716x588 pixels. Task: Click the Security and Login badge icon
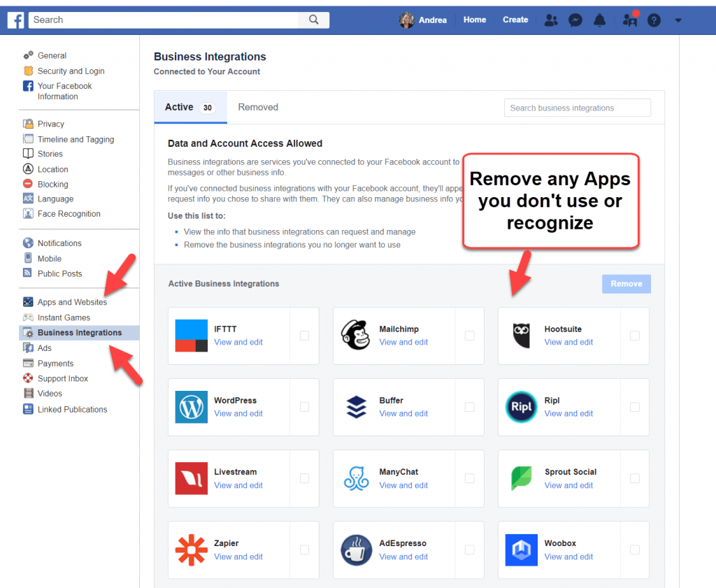click(28, 71)
